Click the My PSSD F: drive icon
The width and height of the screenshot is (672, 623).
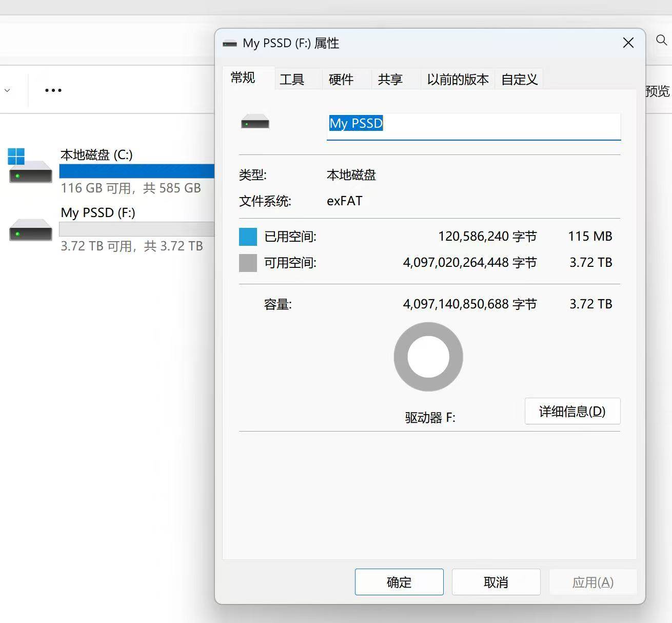(x=30, y=230)
